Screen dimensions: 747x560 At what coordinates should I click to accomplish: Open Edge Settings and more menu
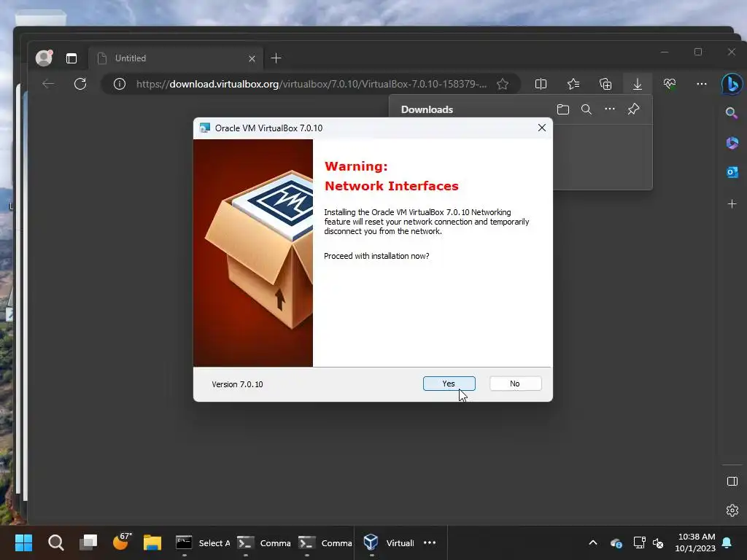[x=702, y=85]
